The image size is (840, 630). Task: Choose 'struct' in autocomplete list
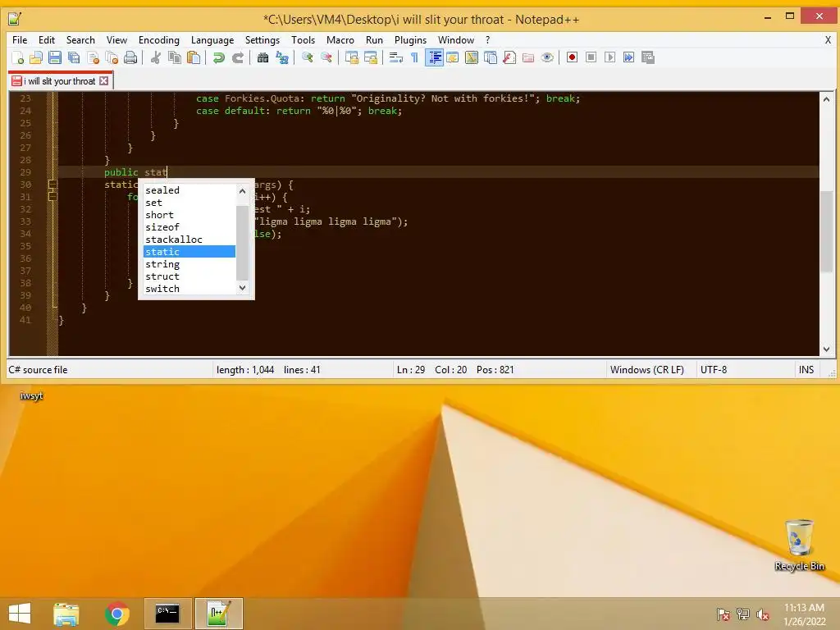click(x=189, y=276)
